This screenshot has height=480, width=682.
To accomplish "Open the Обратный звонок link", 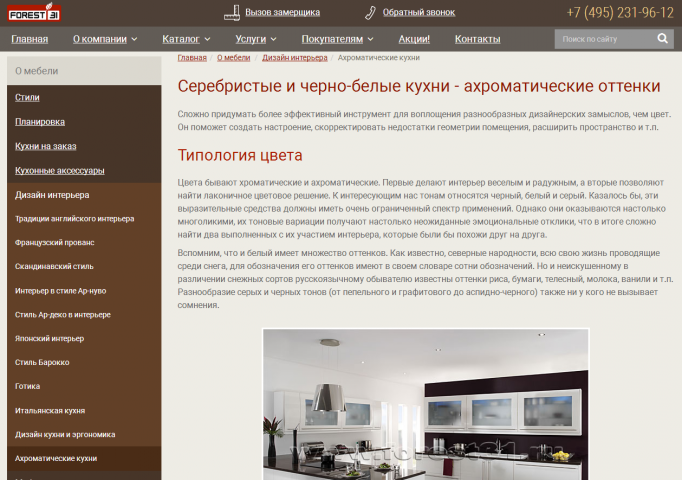I will tap(419, 12).
